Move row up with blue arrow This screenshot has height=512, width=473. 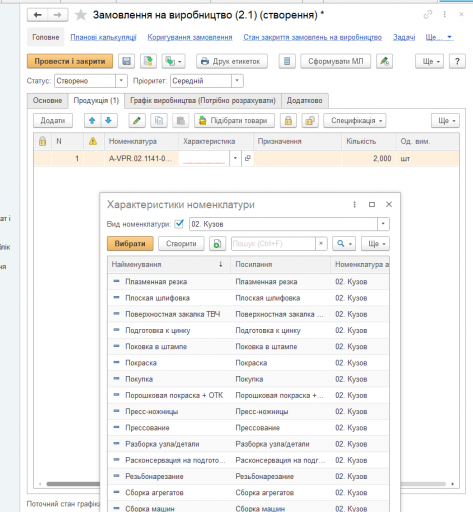92,121
